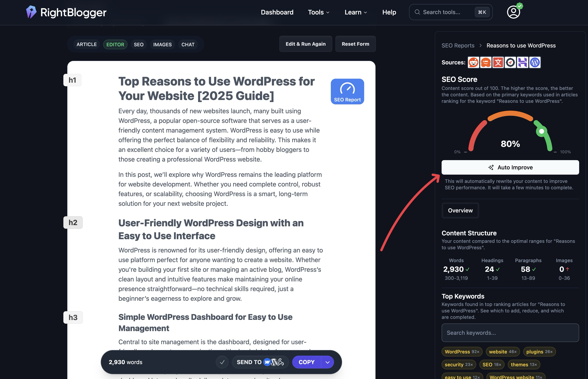Open the blue SEO Report gauge button

click(x=347, y=92)
